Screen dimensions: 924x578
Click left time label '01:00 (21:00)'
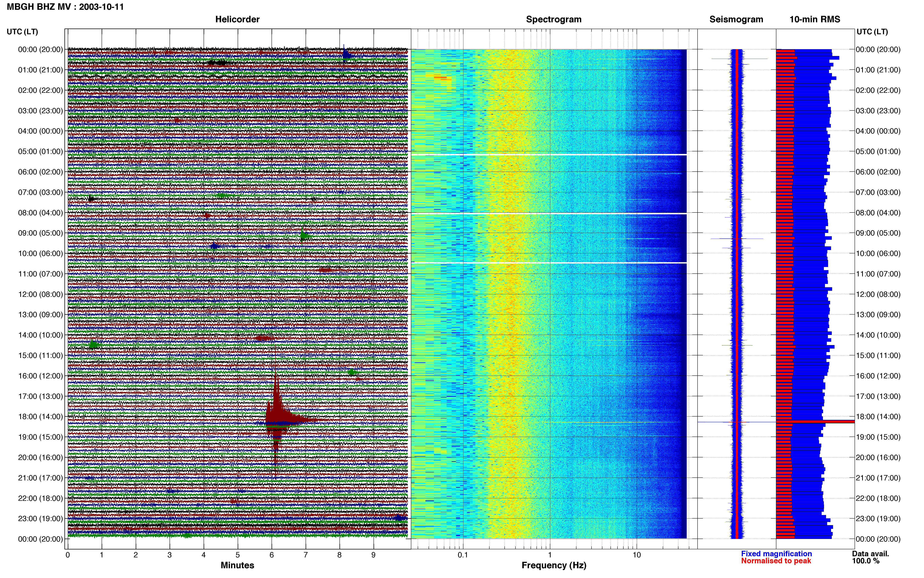click(x=41, y=70)
